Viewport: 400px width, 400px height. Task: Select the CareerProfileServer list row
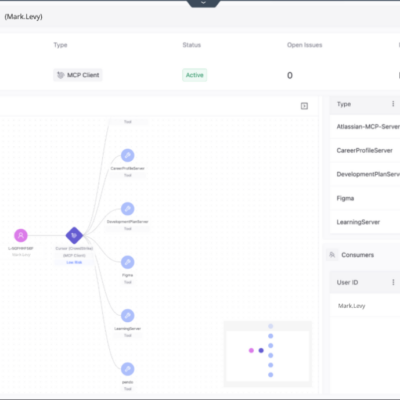click(x=365, y=150)
